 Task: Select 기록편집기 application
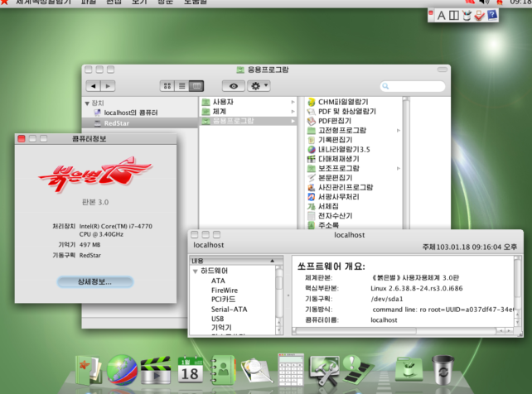pos(330,140)
